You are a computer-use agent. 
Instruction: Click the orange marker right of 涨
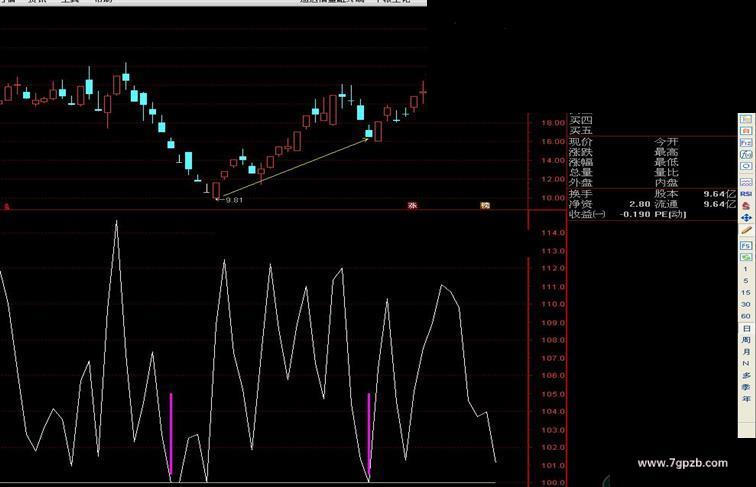(x=485, y=205)
